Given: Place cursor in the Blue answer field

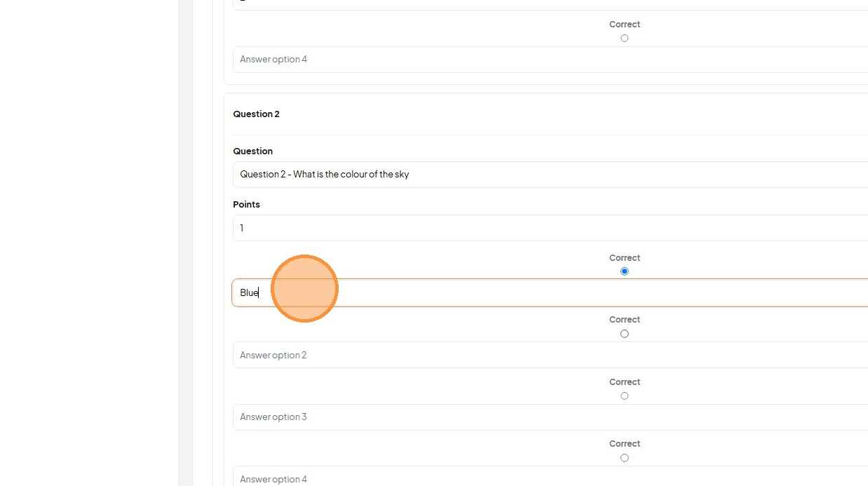Looking at the screenshot, I should (550, 292).
